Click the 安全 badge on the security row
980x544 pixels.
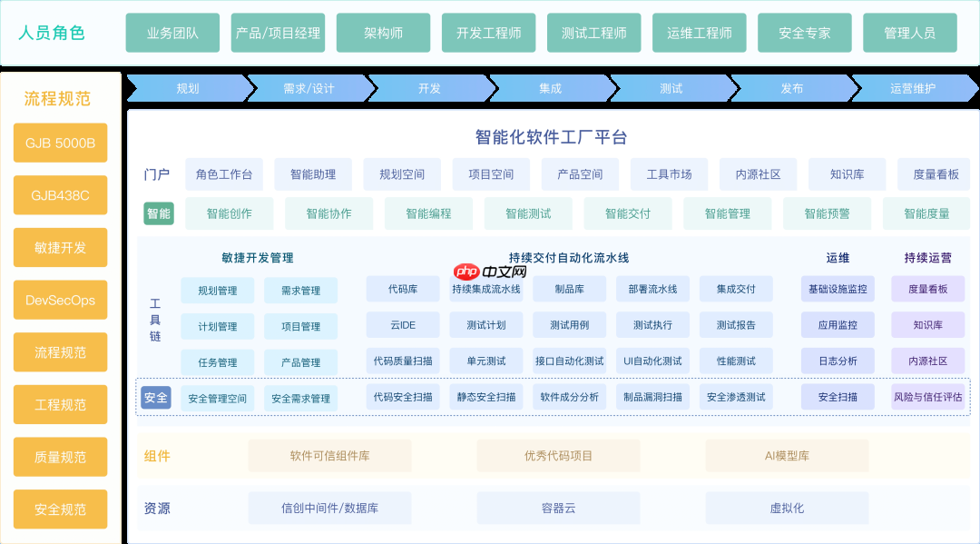[x=155, y=397]
